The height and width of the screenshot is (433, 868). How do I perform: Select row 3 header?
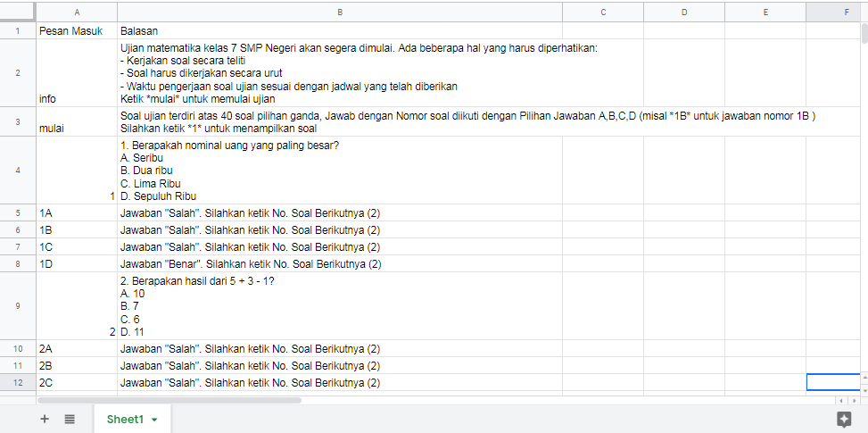click(18, 121)
